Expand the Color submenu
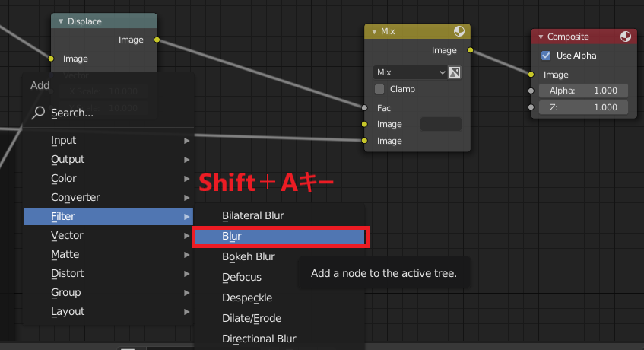644x350 pixels. (x=109, y=178)
